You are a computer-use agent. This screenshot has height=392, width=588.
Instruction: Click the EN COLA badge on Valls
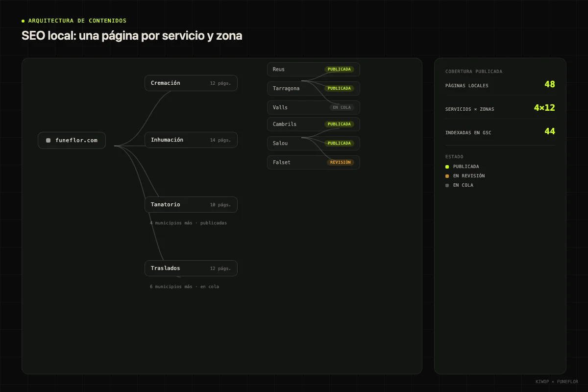(x=342, y=107)
